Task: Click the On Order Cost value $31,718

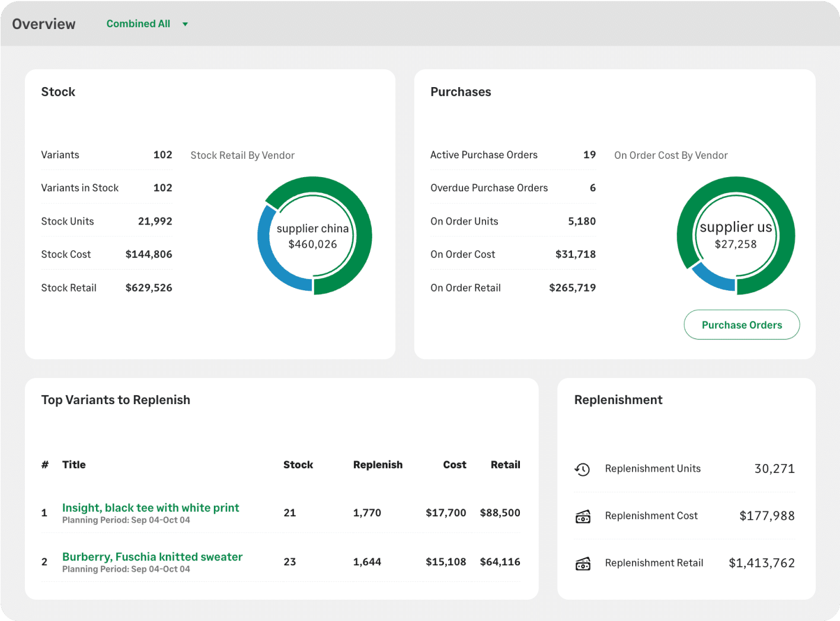Action: click(576, 254)
